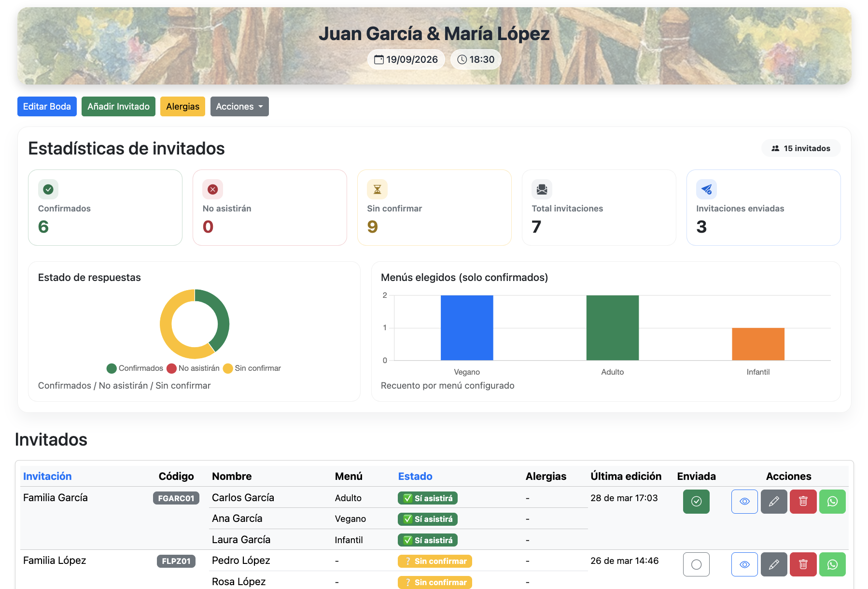
Task: Sort table by Invitación column
Action: 47,476
